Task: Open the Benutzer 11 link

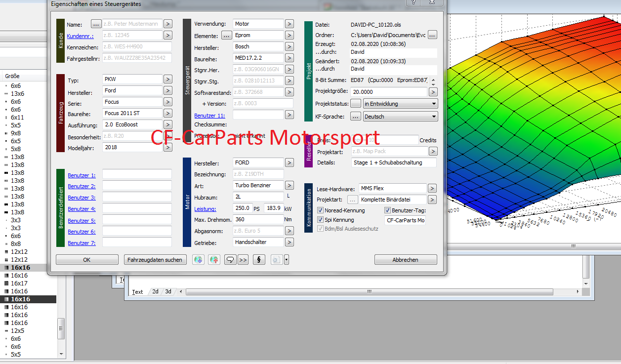Action: 209,115
